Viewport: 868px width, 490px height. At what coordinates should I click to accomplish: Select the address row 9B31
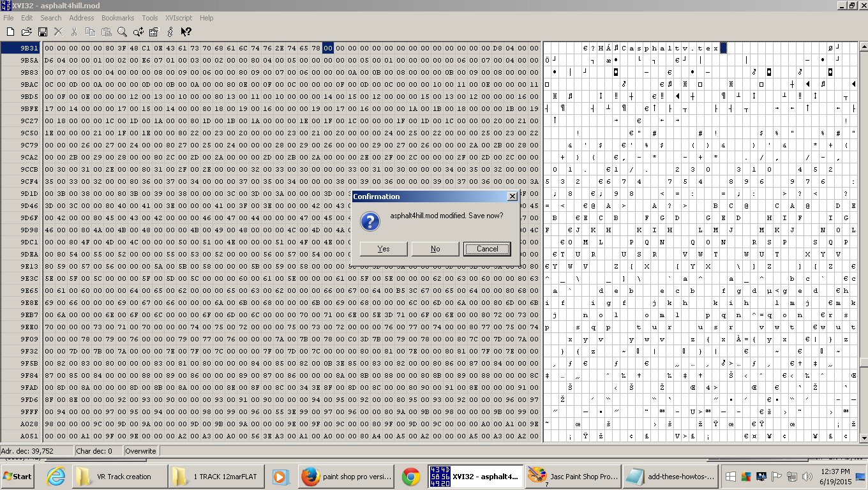[21, 48]
